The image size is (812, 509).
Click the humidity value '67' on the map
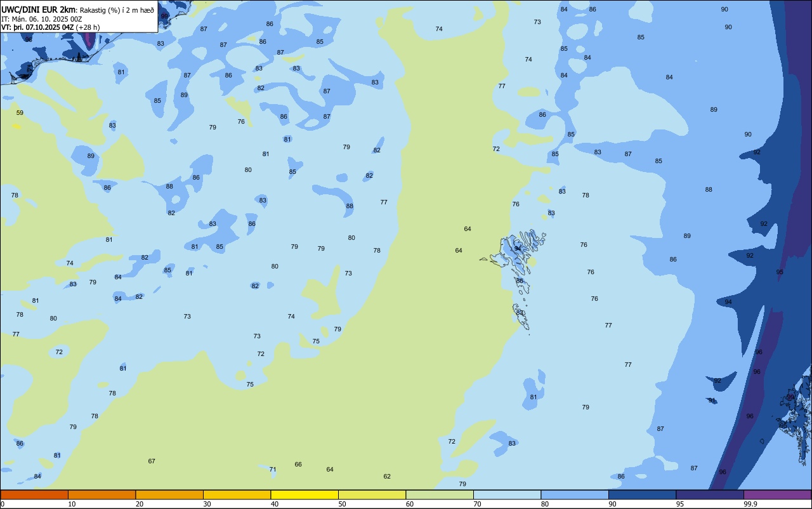(152, 461)
